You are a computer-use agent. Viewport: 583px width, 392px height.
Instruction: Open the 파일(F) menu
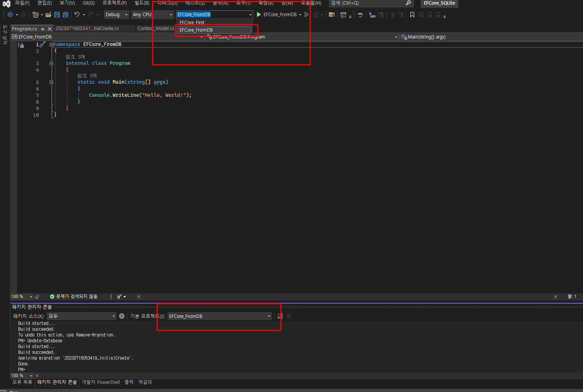point(22,3)
